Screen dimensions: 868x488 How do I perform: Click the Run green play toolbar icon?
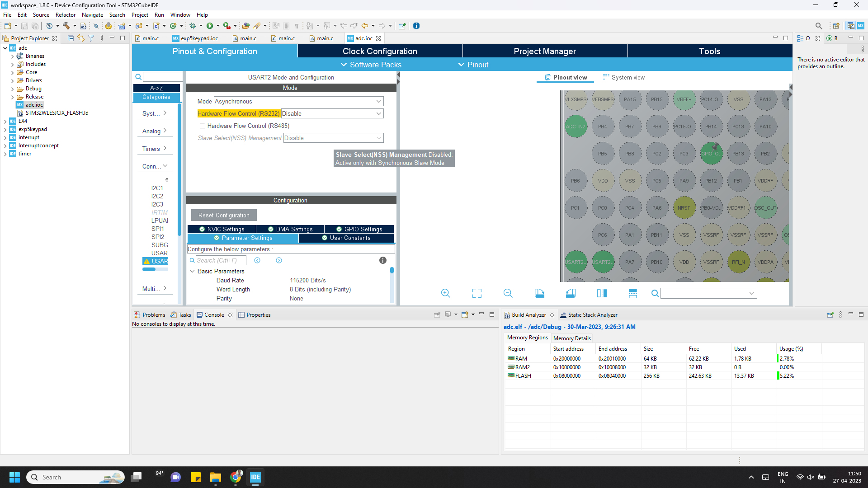pos(209,26)
